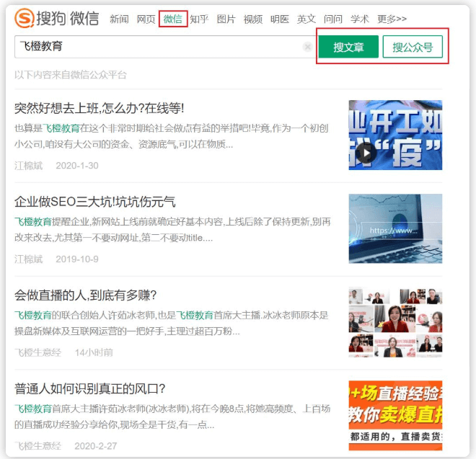Open the livestream collage thumbnail
This screenshot has height=459, width=476.
pyautogui.click(x=395, y=322)
